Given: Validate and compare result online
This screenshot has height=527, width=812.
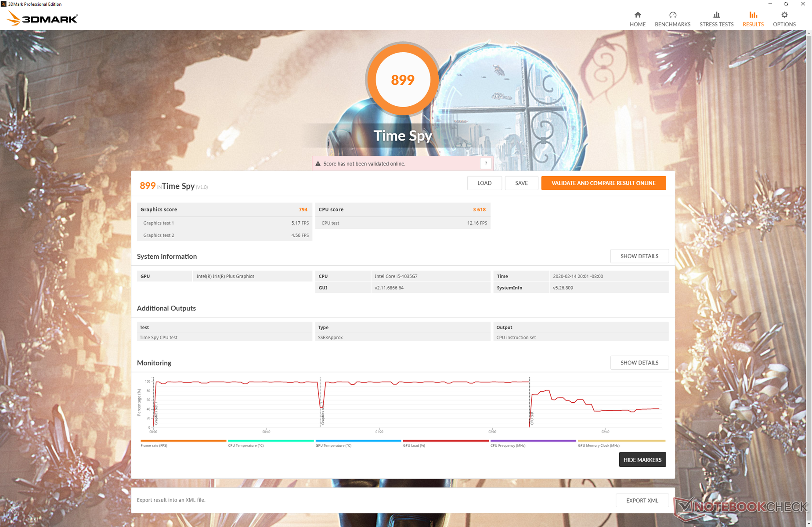Looking at the screenshot, I should (603, 183).
